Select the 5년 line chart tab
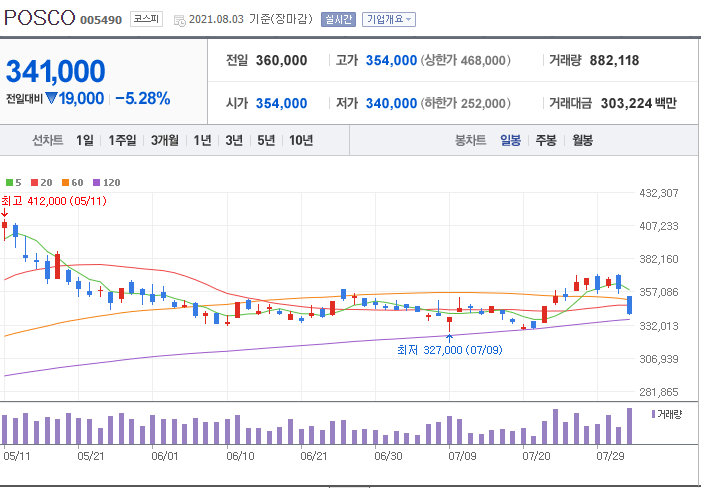The height and width of the screenshot is (488, 701). pos(266,140)
